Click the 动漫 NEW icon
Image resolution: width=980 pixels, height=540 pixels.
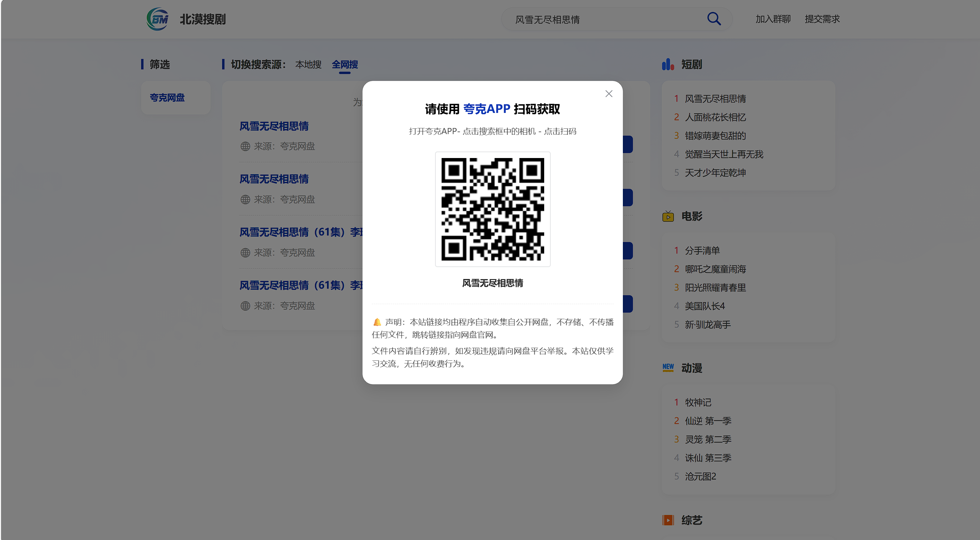[x=668, y=367]
